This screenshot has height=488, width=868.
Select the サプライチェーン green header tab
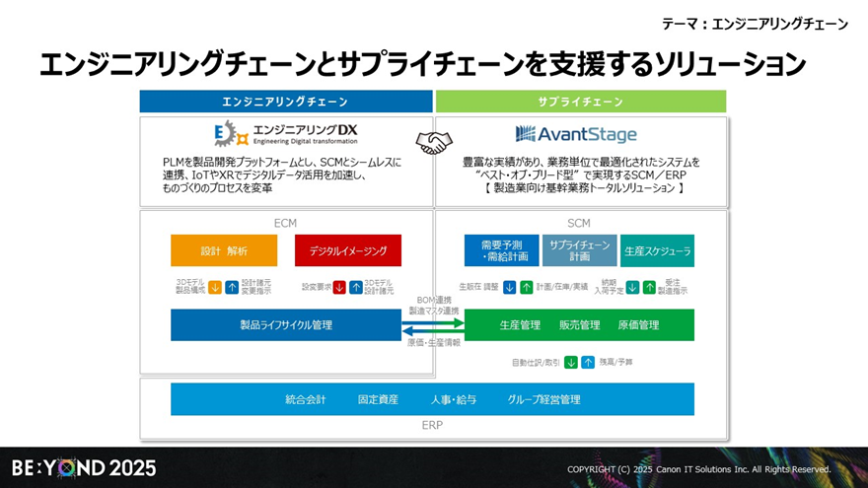(580, 102)
